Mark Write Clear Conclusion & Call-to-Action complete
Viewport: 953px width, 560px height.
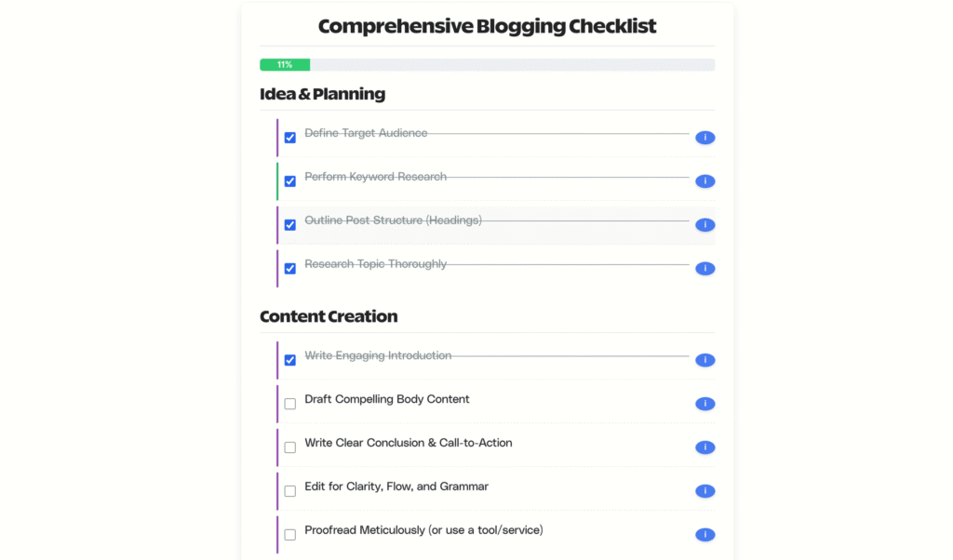(289, 447)
